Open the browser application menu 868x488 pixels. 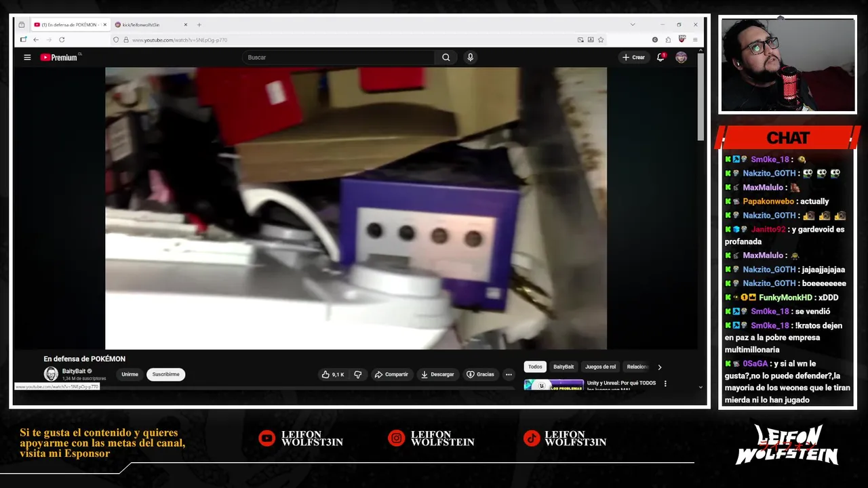(x=695, y=40)
